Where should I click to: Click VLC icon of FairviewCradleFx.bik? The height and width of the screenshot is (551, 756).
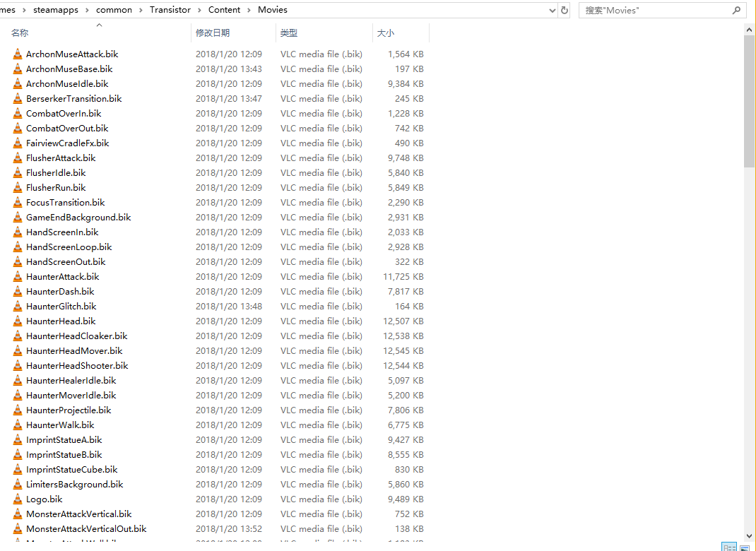pyautogui.click(x=18, y=143)
